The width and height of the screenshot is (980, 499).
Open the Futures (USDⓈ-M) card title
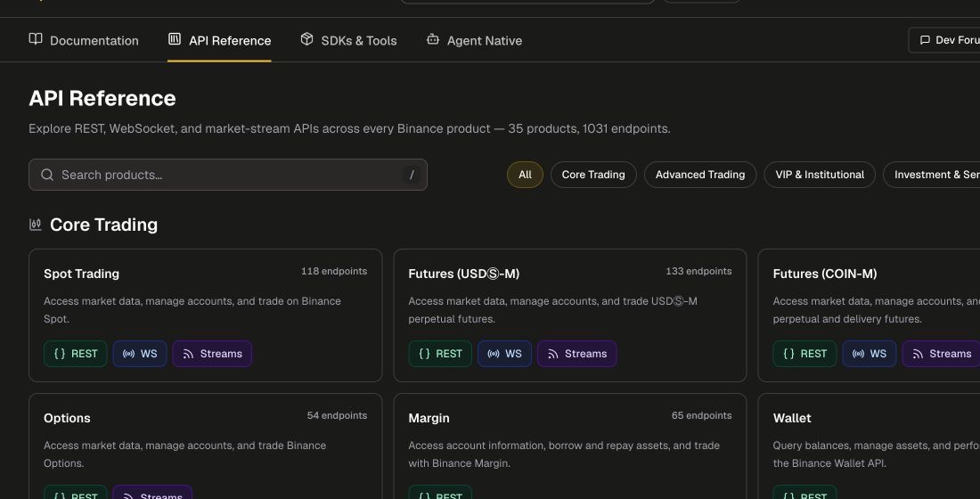(464, 274)
